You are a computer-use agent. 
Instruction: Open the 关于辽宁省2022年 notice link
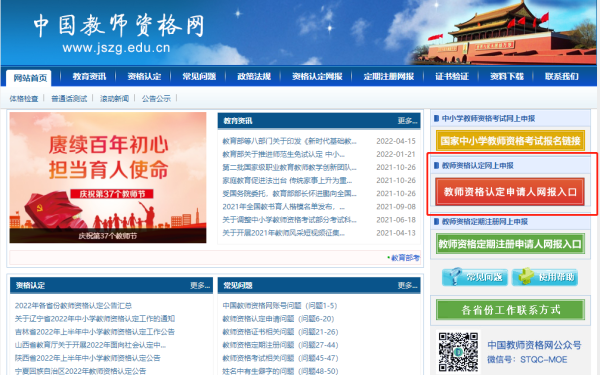95,319
